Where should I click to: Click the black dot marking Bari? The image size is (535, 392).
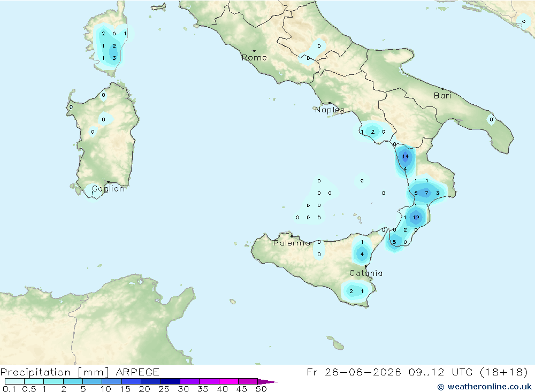(442, 89)
